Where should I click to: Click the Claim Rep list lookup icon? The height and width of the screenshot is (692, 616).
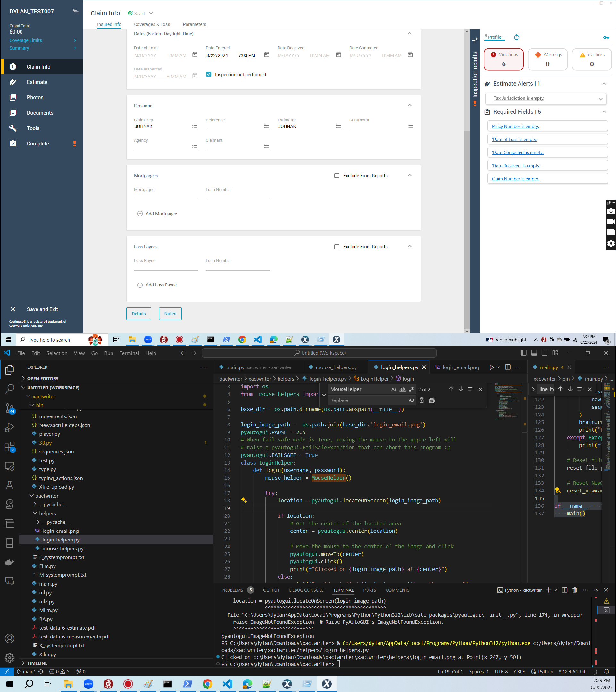[x=195, y=126]
